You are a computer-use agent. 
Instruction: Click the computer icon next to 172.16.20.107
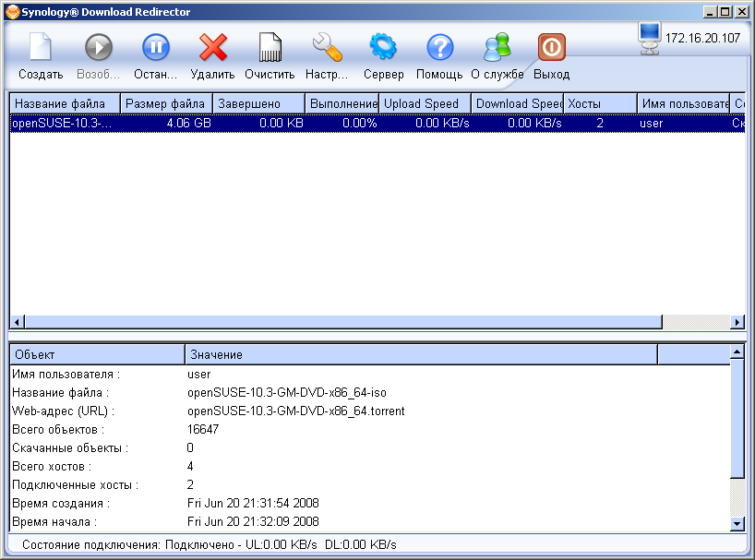click(x=649, y=38)
